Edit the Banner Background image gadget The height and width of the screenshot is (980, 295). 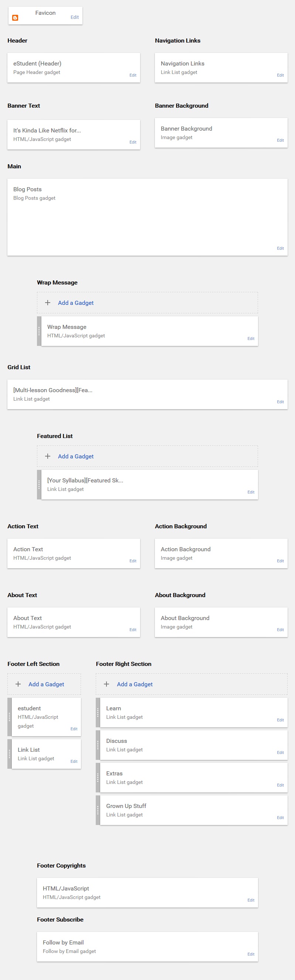[280, 140]
